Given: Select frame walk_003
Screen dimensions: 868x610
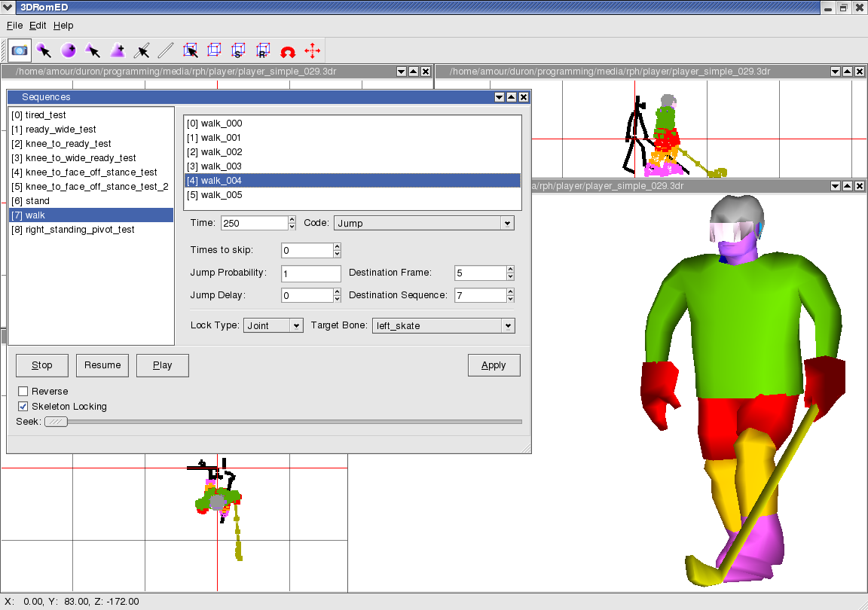Looking at the screenshot, I should [353, 166].
